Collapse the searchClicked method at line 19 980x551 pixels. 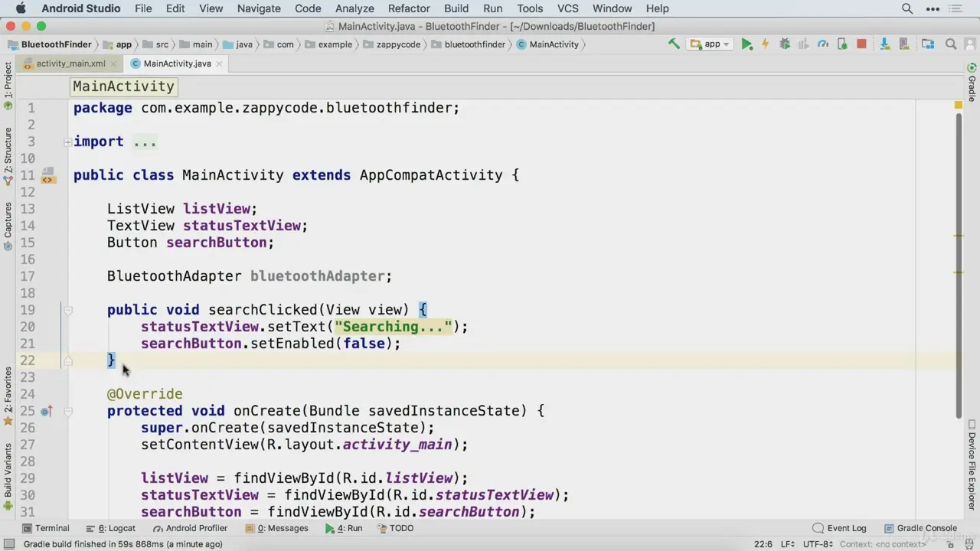67,310
